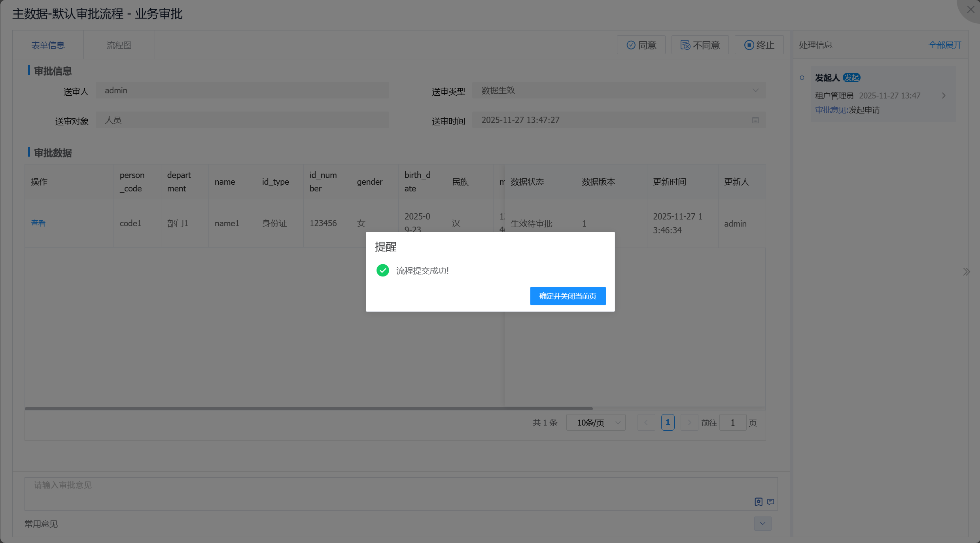Click 确定并关闭当前页 button

pyautogui.click(x=568, y=296)
